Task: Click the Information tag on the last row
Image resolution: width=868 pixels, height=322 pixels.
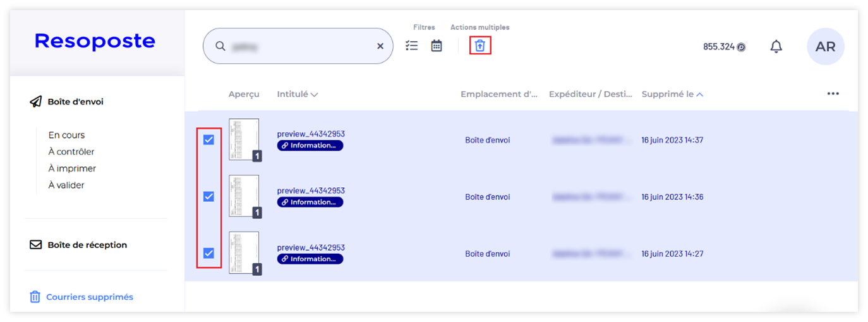Action: point(310,259)
